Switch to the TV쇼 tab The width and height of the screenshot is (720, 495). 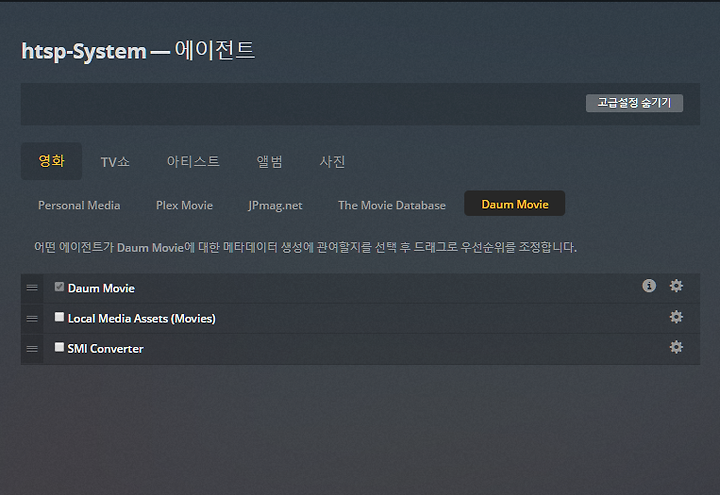pos(115,162)
